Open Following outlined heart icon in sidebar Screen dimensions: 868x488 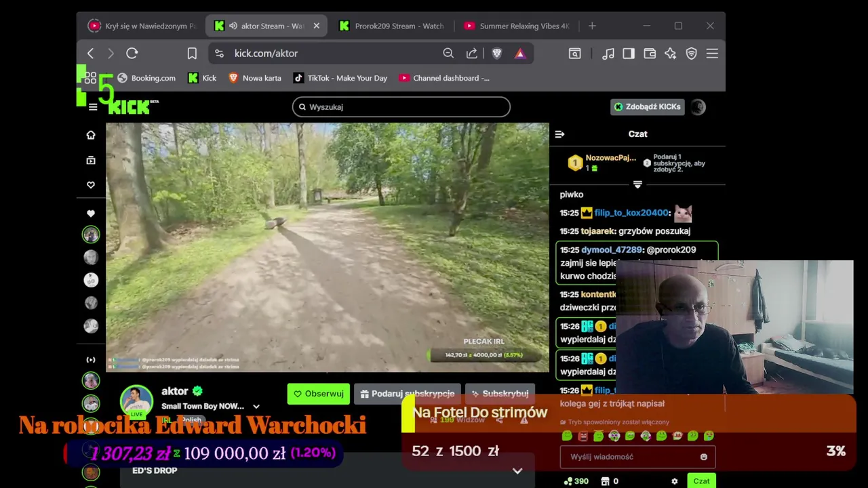[x=91, y=184]
